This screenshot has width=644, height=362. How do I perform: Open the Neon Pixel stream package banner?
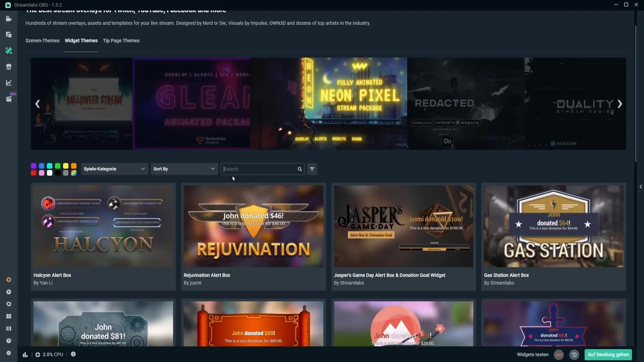(329, 104)
